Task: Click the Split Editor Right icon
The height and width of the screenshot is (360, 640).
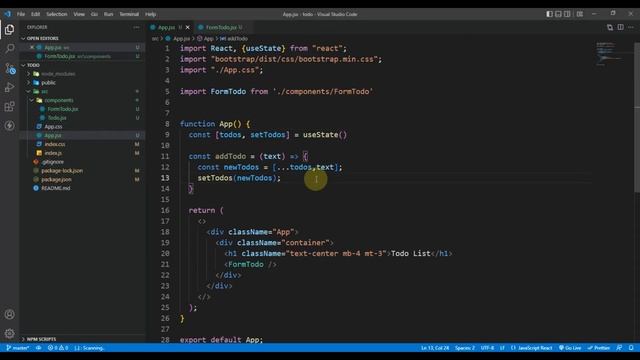Action: point(620,27)
